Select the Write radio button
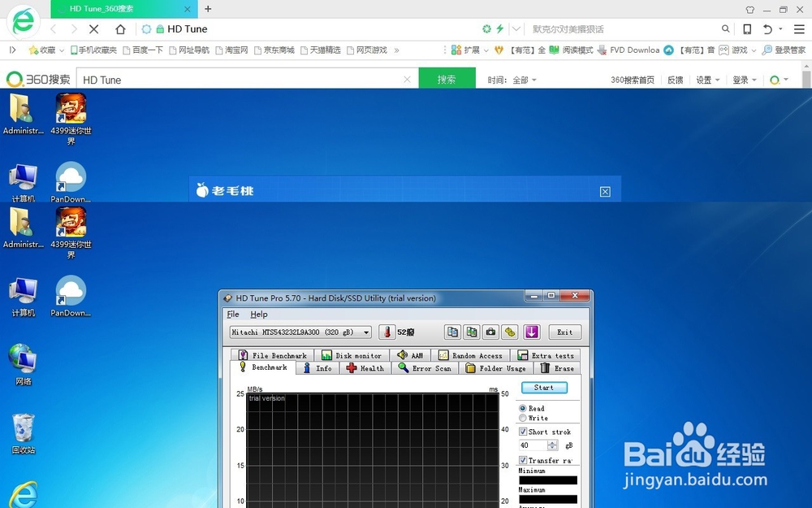The width and height of the screenshot is (812, 508). pos(523,419)
